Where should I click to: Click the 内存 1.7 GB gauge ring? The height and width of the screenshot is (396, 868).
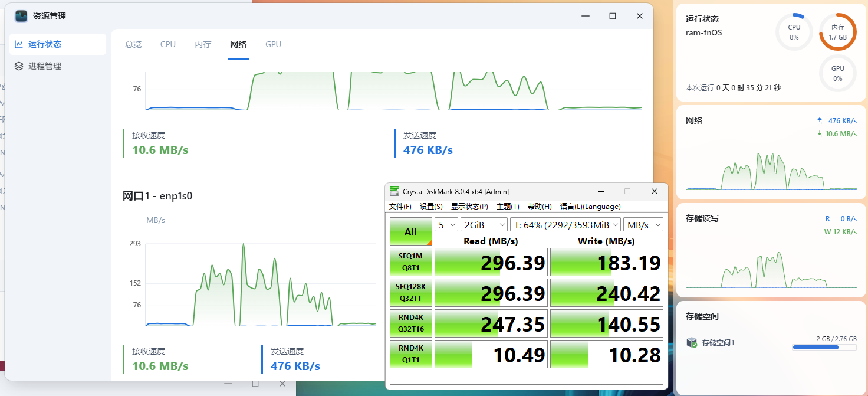click(x=837, y=32)
